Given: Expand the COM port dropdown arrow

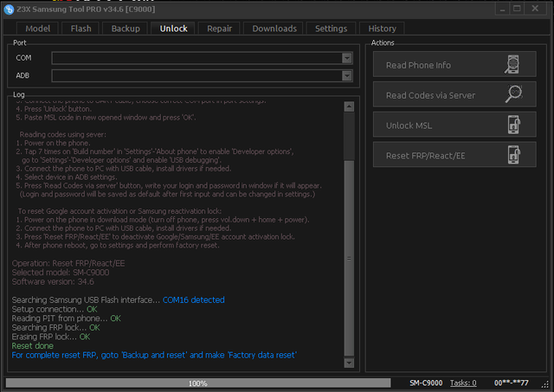Looking at the screenshot, I should pos(347,58).
